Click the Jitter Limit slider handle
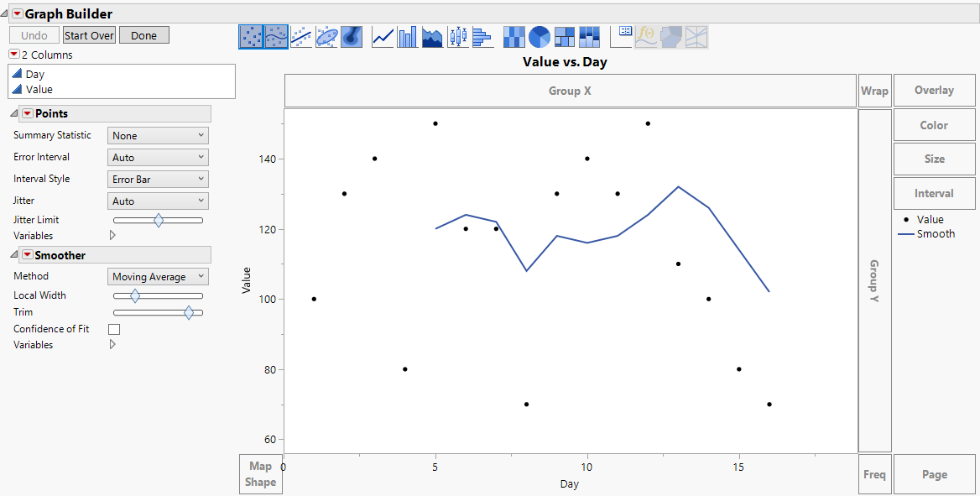The width and height of the screenshot is (980, 496). pyautogui.click(x=159, y=220)
